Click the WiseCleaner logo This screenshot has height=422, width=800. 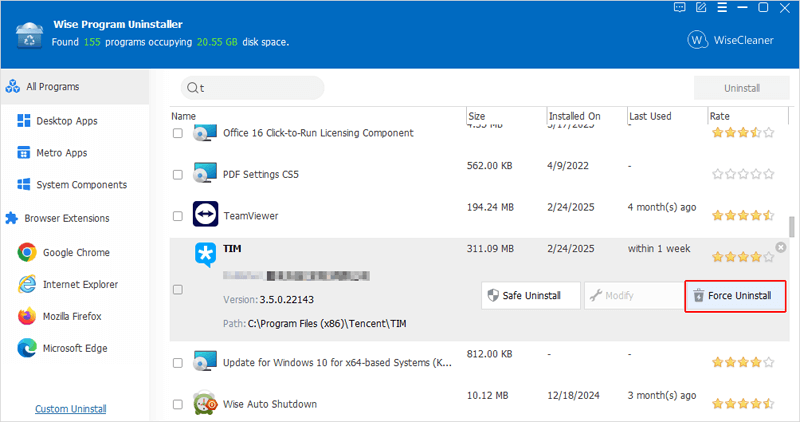pos(730,40)
